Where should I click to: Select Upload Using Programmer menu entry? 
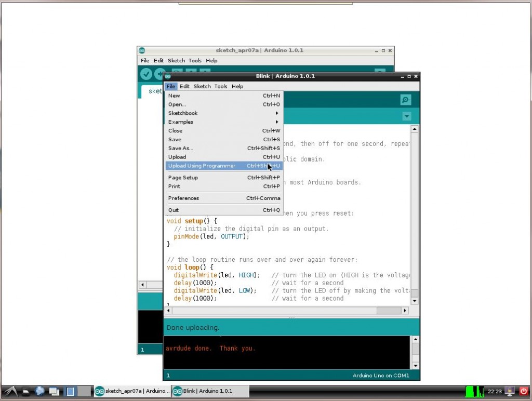coord(223,166)
